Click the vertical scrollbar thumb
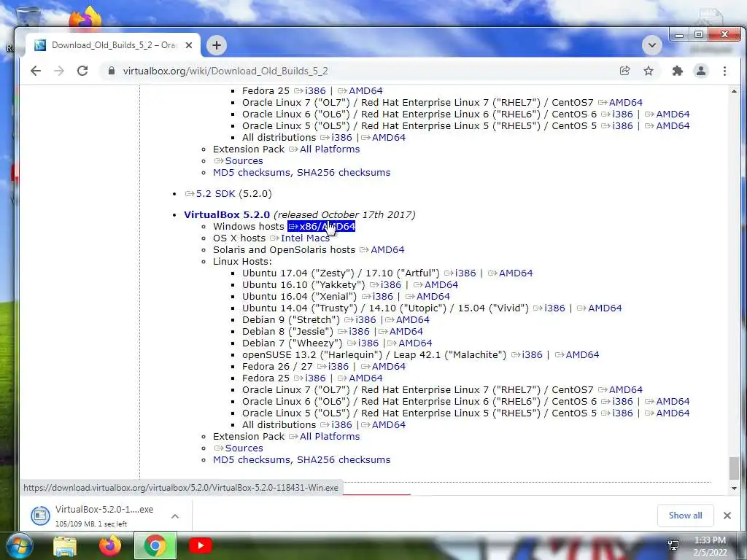747x560 pixels. 734,468
